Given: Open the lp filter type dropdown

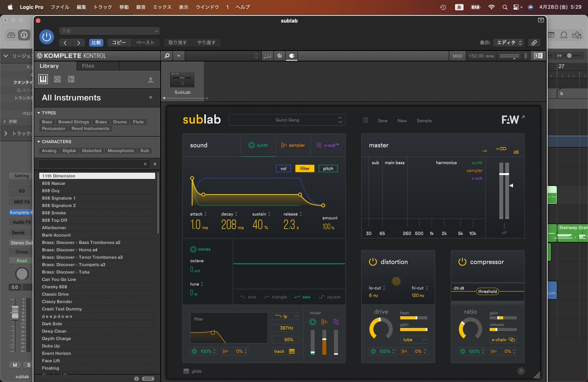Looking at the screenshot, I should coord(285,316).
